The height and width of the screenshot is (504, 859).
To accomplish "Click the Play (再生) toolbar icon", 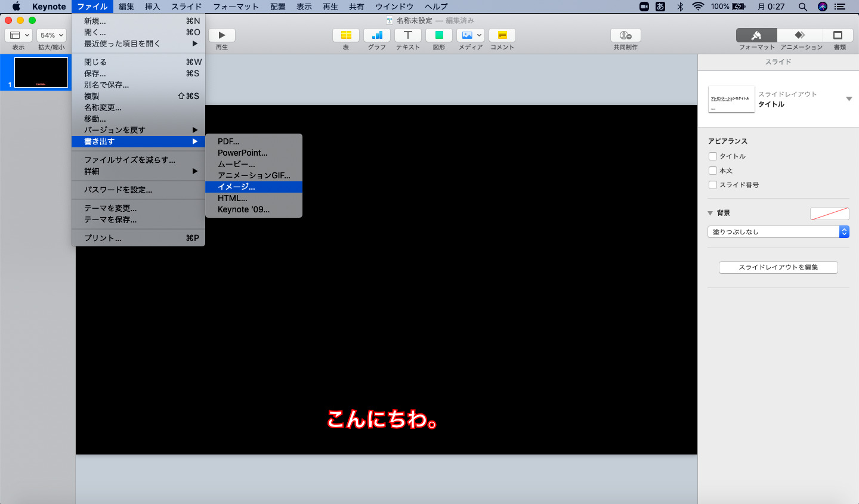I will [222, 35].
